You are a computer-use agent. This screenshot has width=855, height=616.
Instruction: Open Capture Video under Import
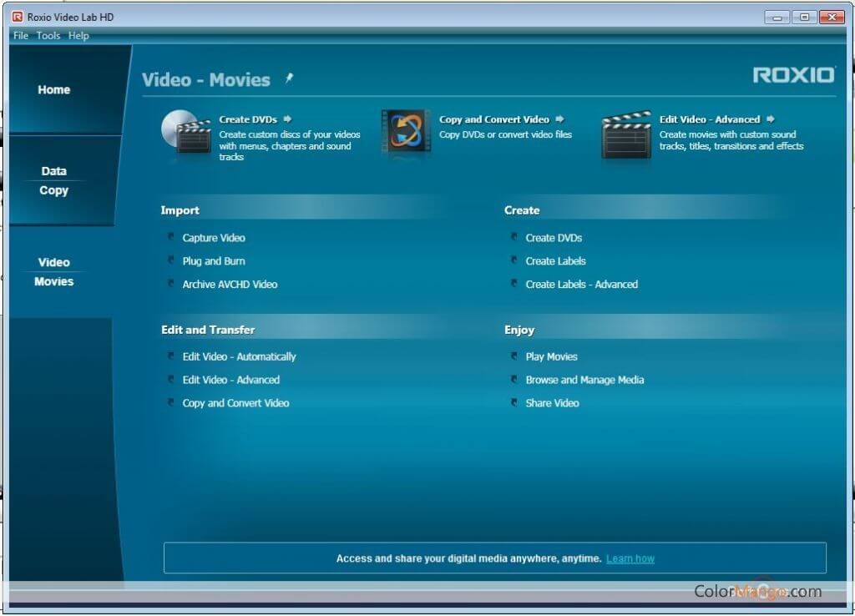click(x=214, y=238)
